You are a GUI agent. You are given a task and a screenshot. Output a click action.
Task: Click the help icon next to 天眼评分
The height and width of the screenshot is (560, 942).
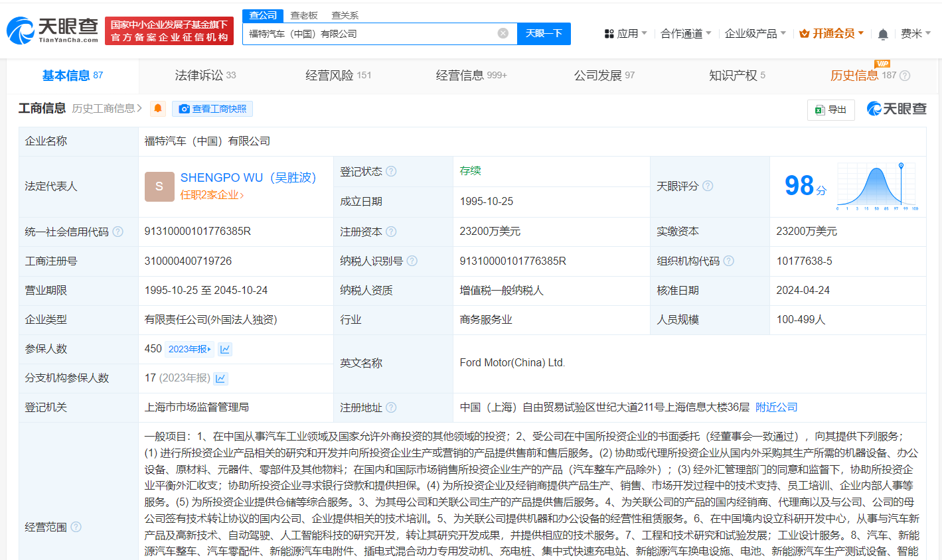[708, 186]
